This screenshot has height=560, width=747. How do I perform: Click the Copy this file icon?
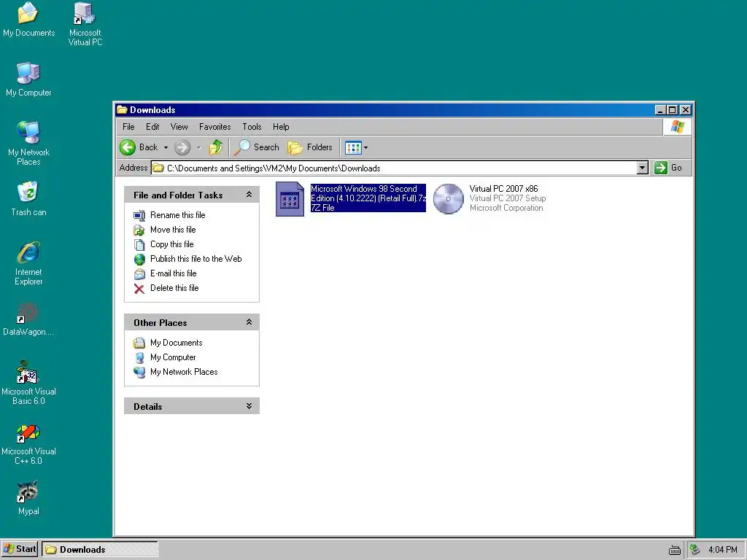(x=139, y=245)
